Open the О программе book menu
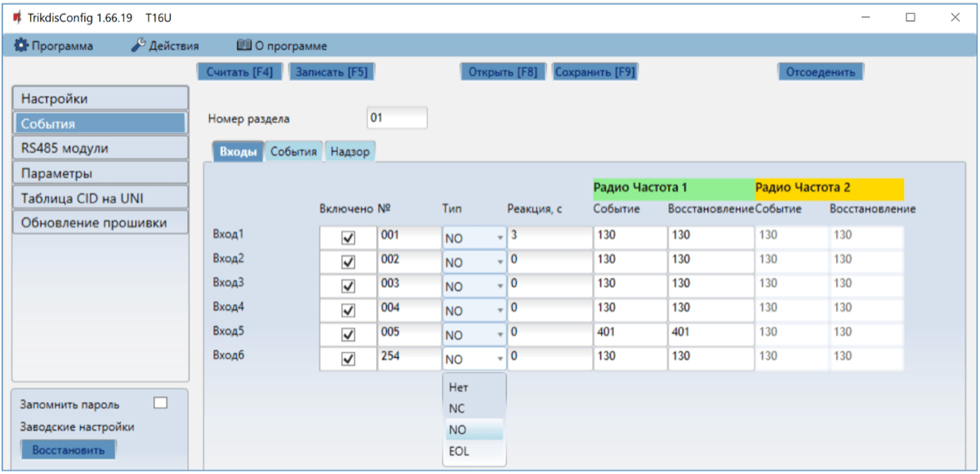 click(282, 46)
